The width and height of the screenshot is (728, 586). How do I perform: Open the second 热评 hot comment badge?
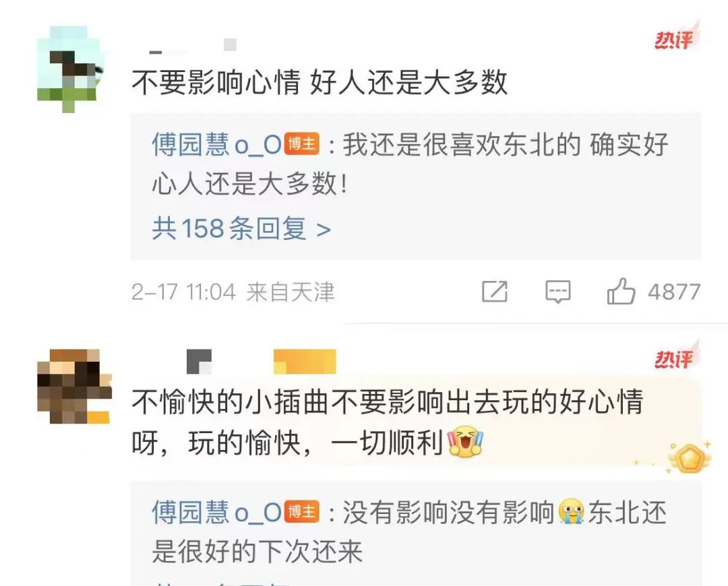tap(677, 356)
